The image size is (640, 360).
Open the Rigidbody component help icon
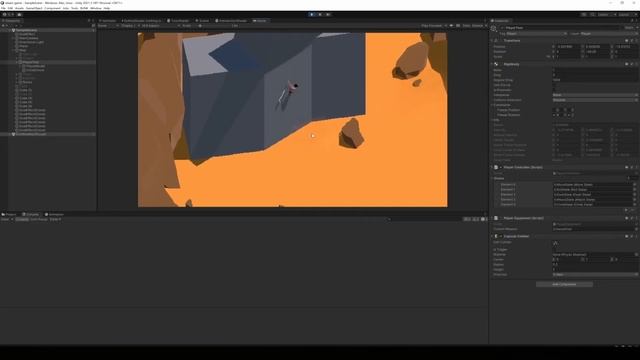coord(627,64)
